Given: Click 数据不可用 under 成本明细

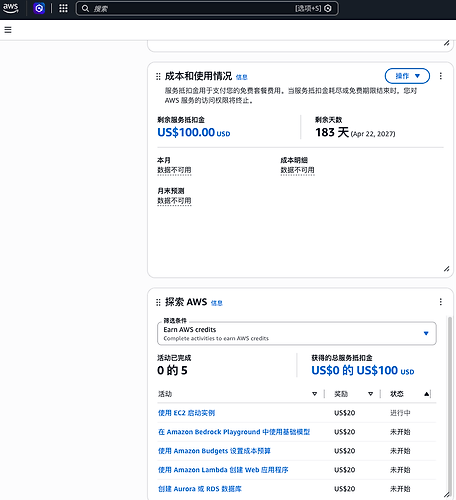Looking at the screenshot, I should (297, 170).
